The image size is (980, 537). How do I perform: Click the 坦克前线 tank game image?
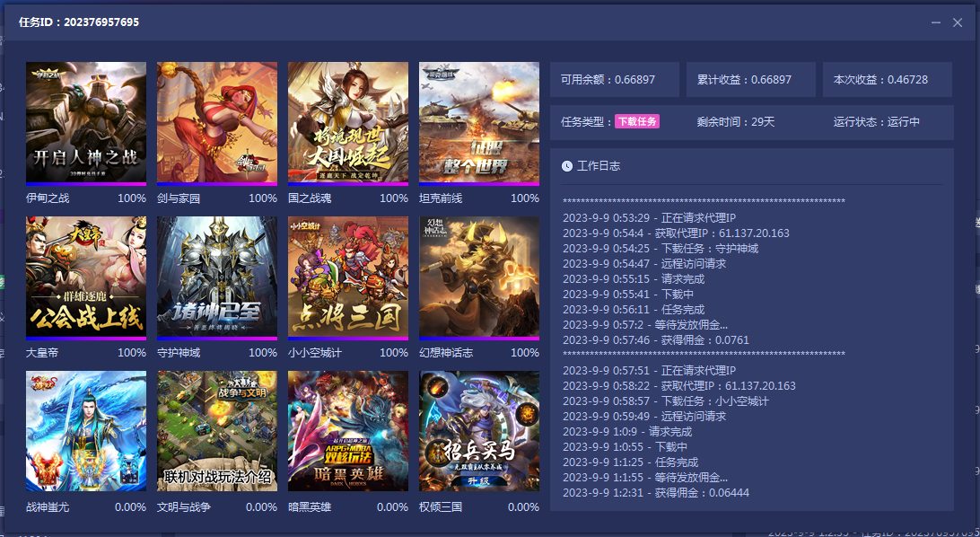coord(479,122)
